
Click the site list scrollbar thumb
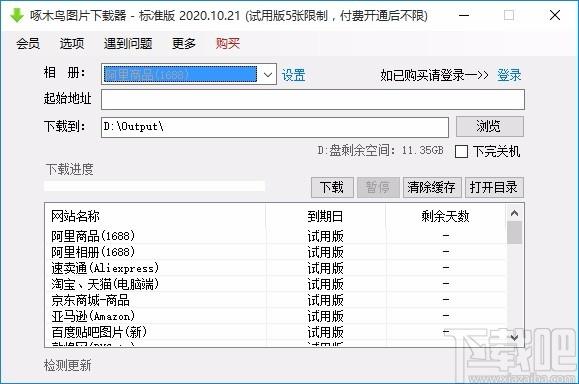(514, 233)
